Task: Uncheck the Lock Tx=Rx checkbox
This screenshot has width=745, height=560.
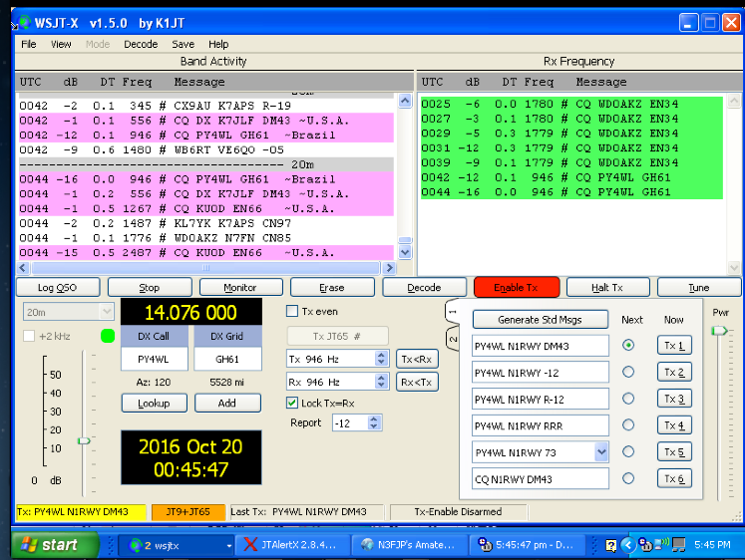Action: tap(293, 403)
